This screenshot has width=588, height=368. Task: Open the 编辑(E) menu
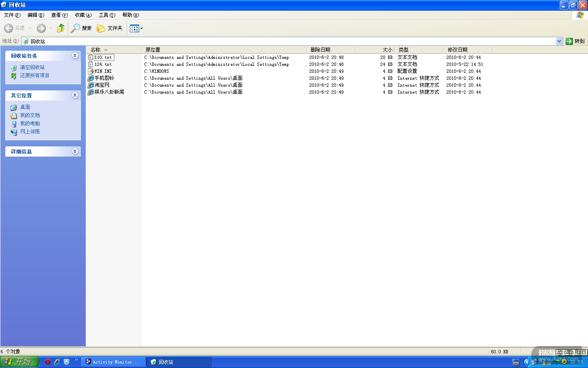pyautogui.click(x=36, y=15)
